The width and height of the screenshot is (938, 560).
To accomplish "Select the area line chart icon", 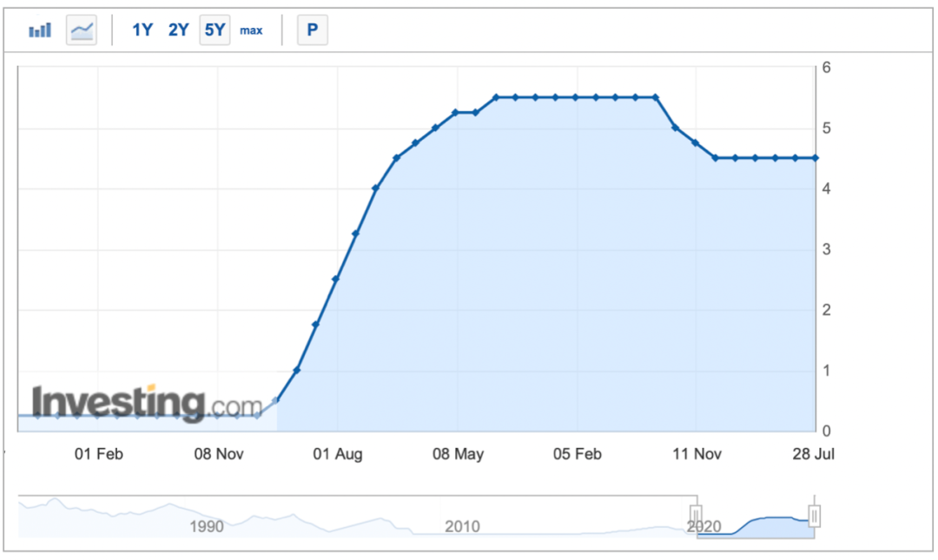I will click(82, 30).
